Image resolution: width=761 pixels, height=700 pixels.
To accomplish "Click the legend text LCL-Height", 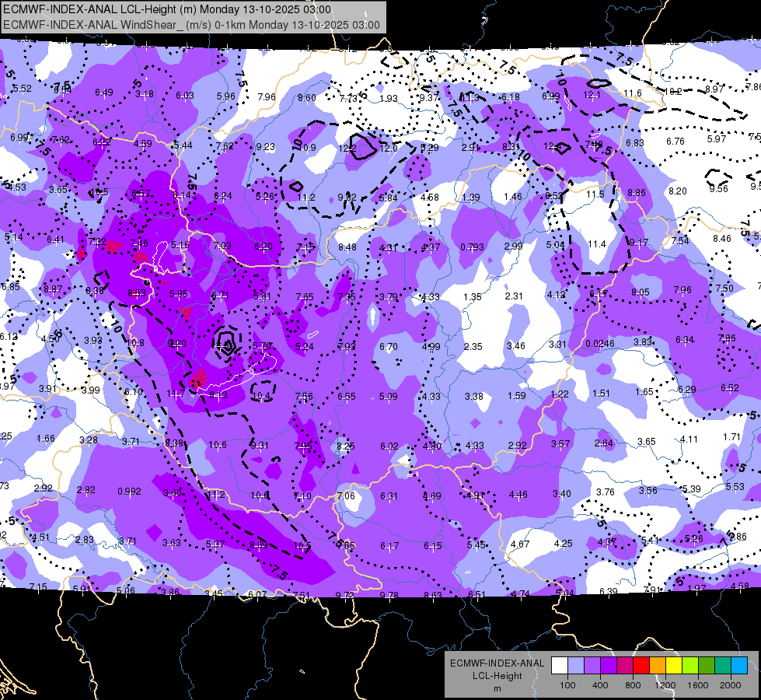I will (497, 676).
